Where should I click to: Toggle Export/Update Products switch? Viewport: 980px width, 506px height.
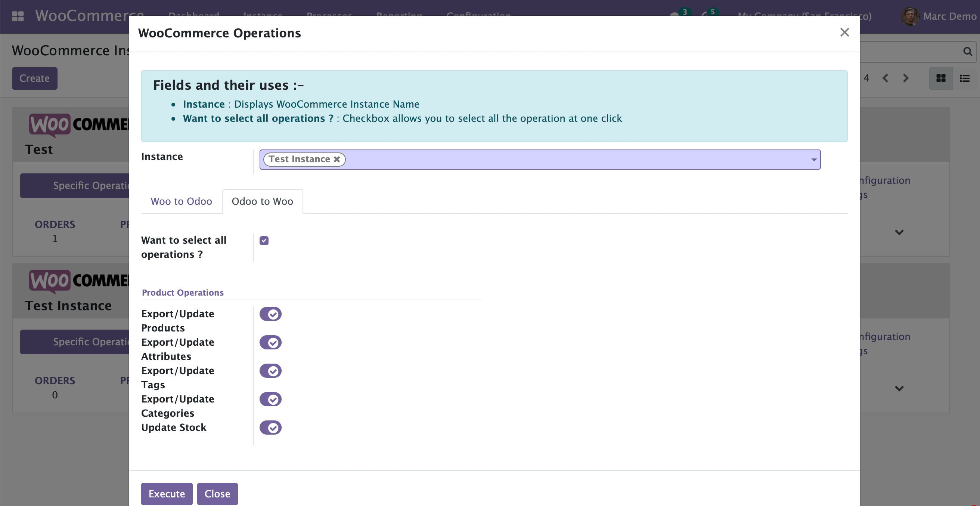[270, 314]
